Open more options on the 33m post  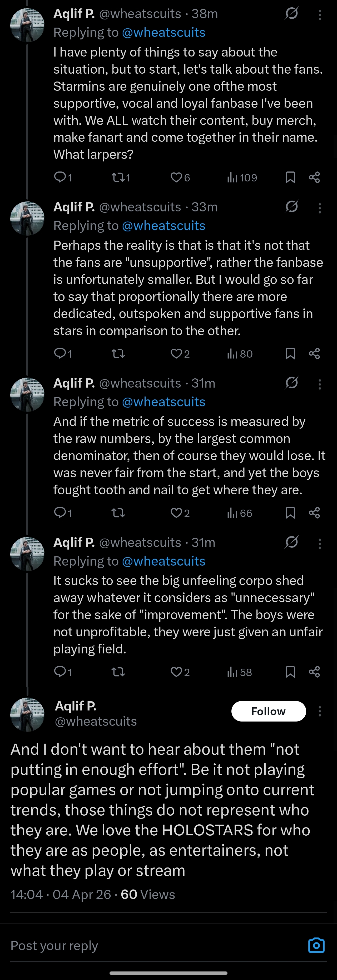click(x=320, y=208)
